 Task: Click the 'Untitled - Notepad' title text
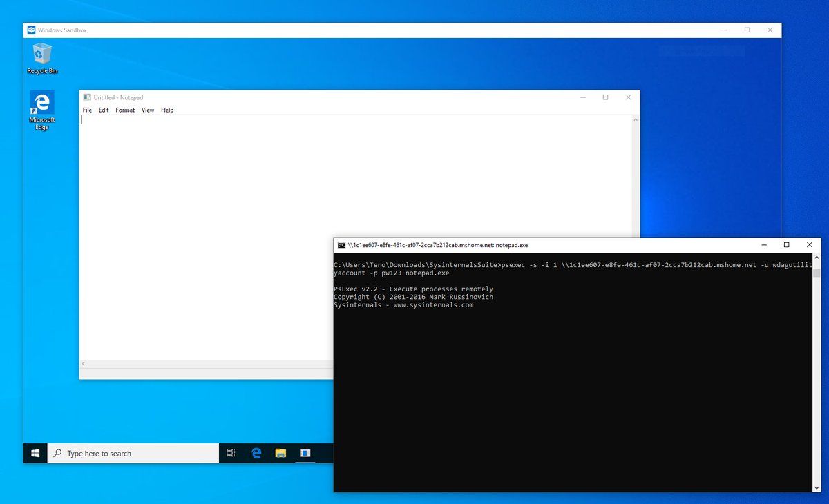coord(119,97)
